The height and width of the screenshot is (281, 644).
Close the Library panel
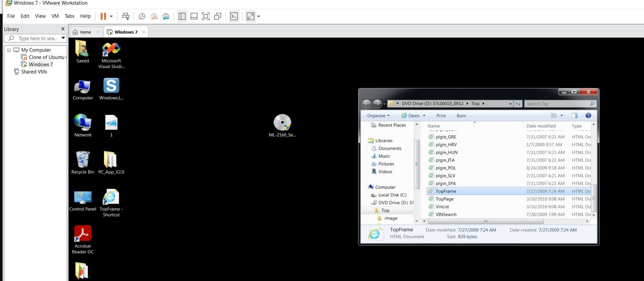(x=63, y=29)
